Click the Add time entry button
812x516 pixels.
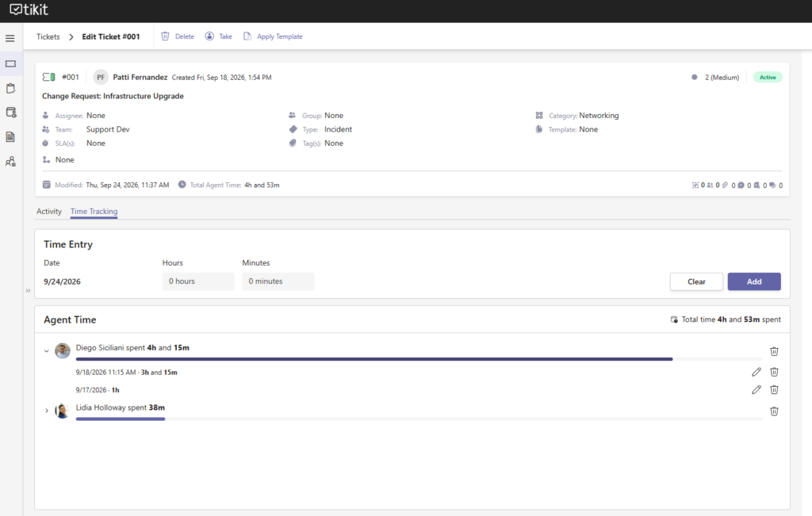(754, 281)
